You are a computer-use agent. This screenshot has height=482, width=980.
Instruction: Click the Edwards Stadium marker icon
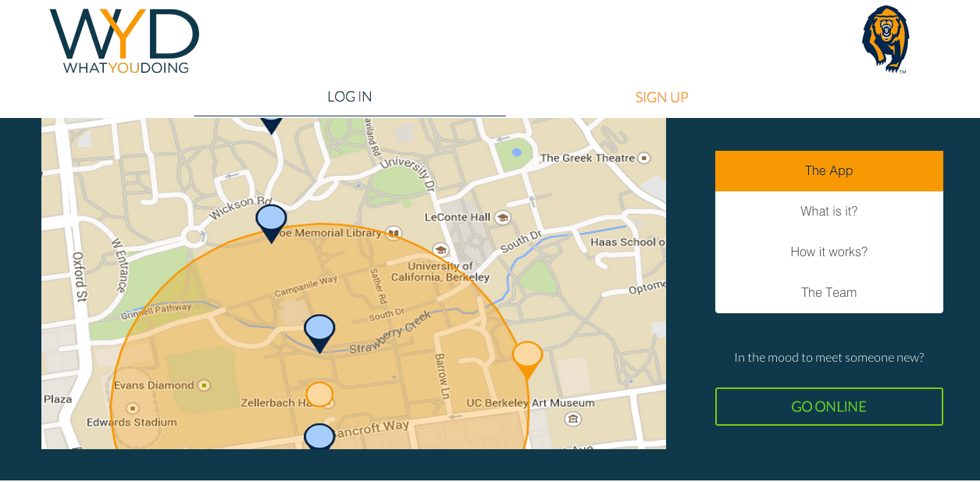[x=132, y=408]
